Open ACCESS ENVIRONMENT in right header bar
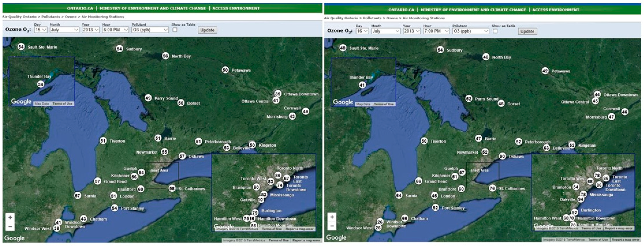 tap(556, 10)
